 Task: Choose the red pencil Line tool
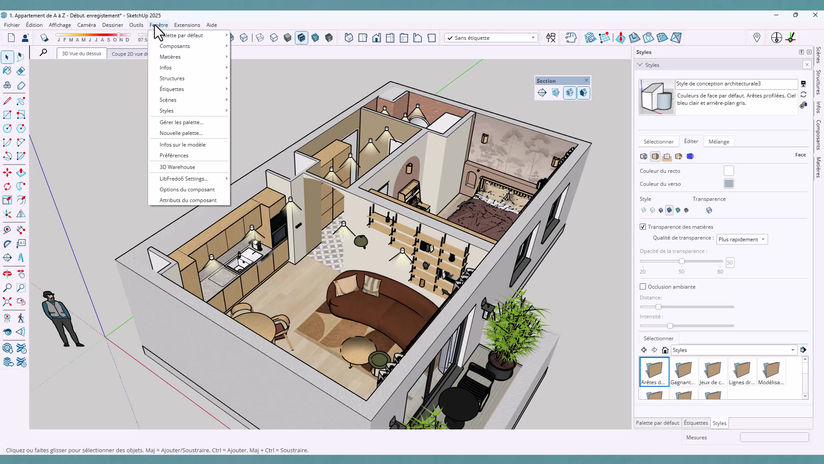pyautogui.click(x=7, y=100)
